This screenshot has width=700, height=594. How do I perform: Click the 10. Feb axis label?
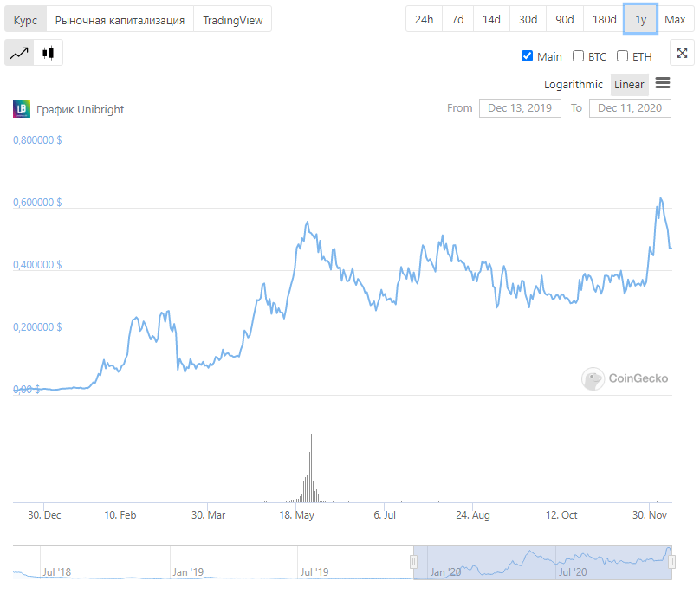click(x=120, y=515)
